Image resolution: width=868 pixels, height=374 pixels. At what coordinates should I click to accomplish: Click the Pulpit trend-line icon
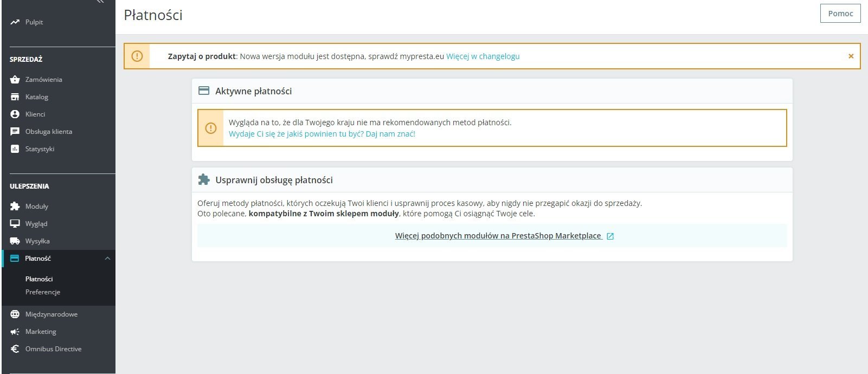[x=15, y=22]
